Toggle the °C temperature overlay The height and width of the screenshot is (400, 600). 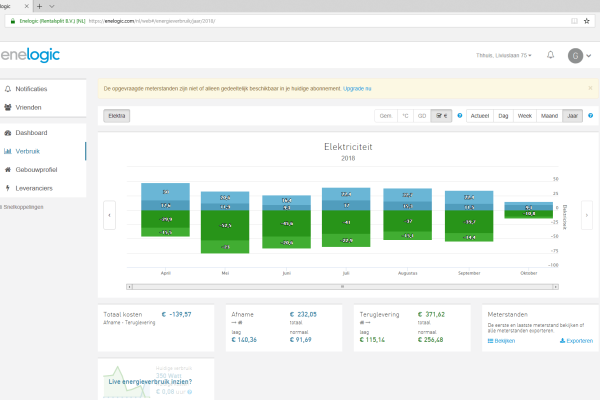coord(404,116)
